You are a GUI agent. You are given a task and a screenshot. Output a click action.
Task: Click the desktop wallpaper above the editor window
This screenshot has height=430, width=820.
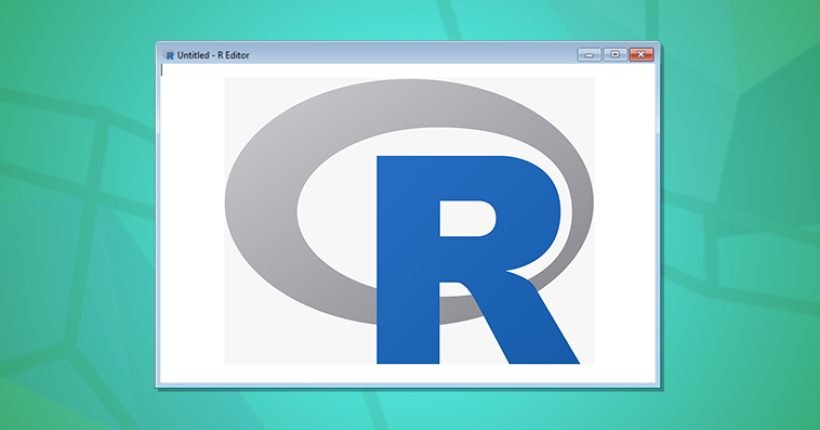[408, 20]
